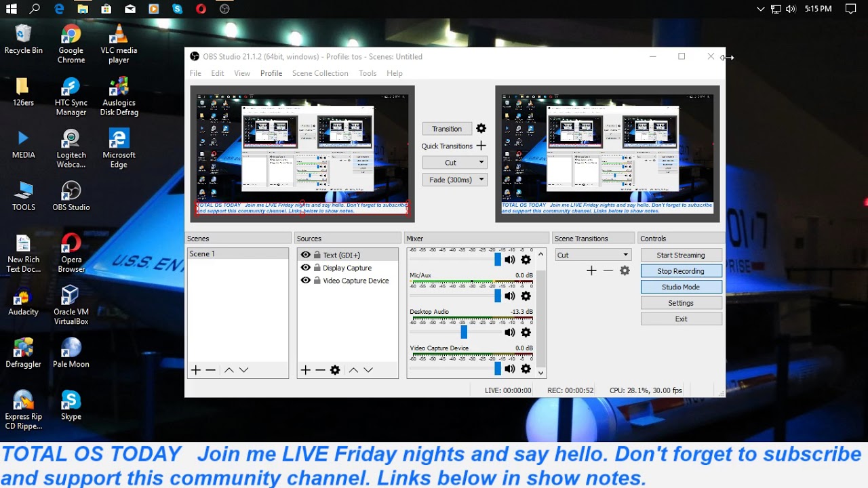Open Google Chrome desktop shortcut
868x488 pixels.
pos(71,44)
